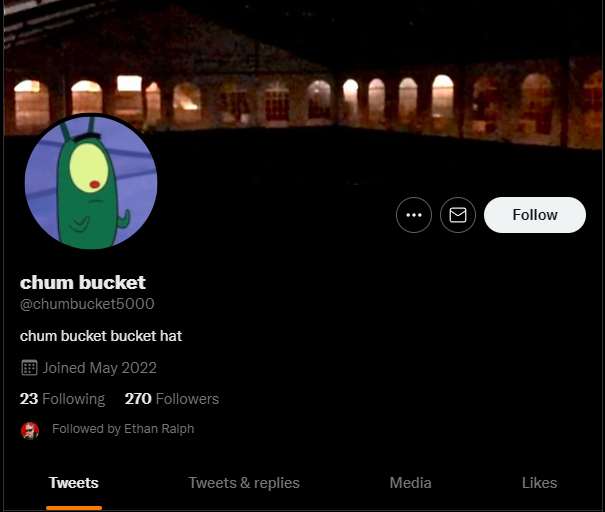
Task: Click the calendar icon beside Joined date
Action: [29, 368]
